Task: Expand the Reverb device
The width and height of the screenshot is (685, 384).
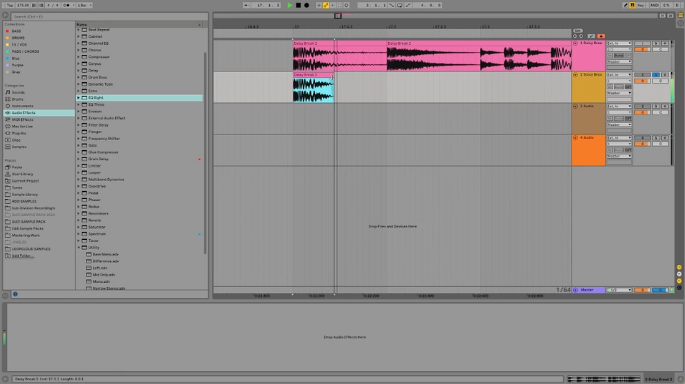Action: click(x=79, y=220)
